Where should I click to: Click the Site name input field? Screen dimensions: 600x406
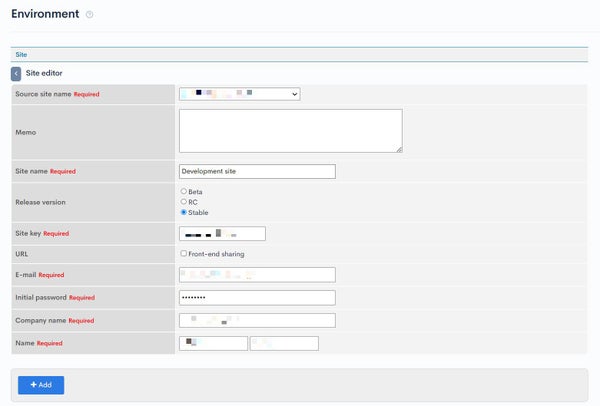pos(257,171)
